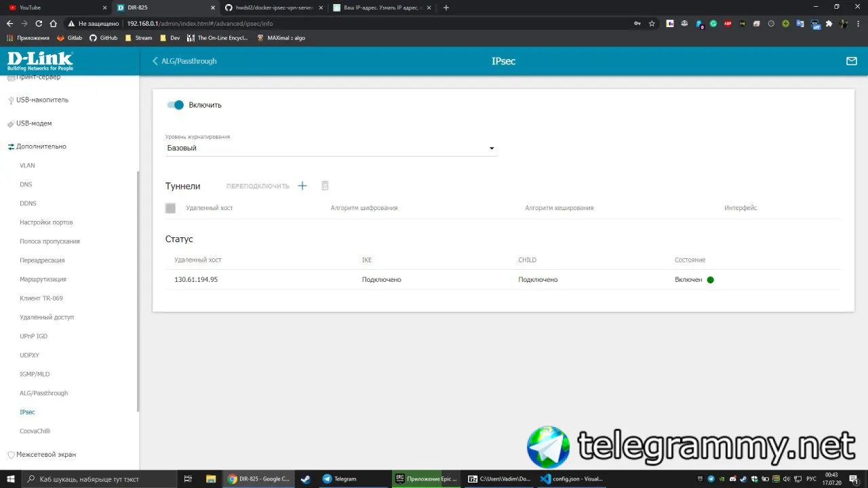
Task: Toggle the IPsec Включить switch
Action: point(176,105)
